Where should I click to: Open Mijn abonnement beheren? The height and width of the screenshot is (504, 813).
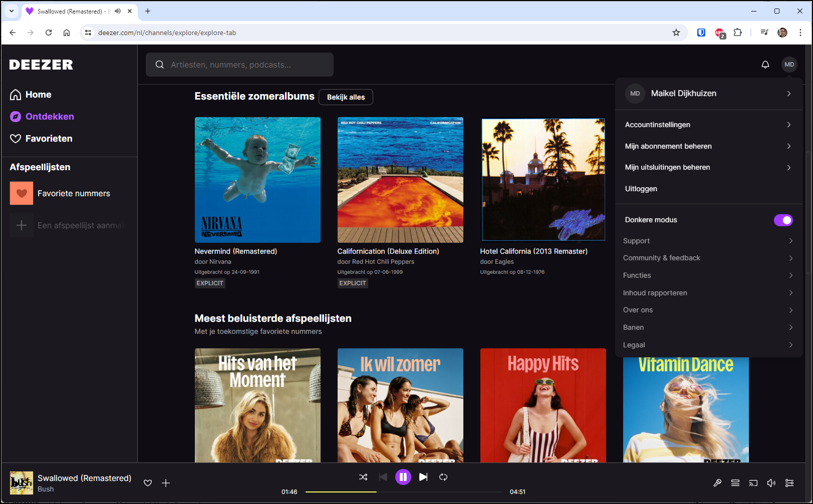709,146
